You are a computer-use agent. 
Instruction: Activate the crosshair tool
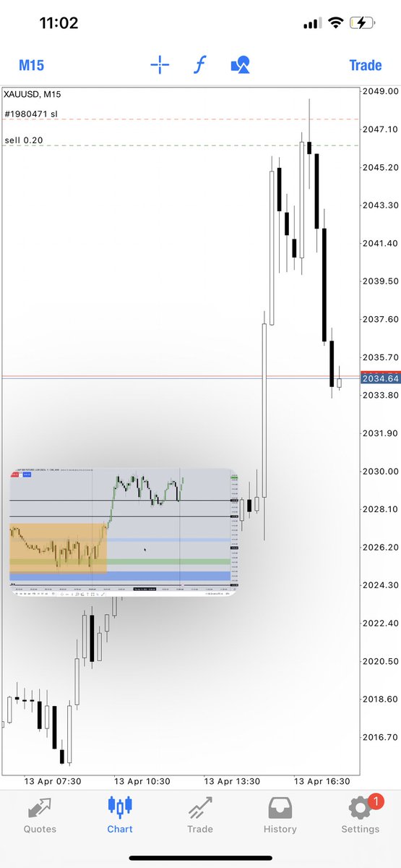[160, 65]
